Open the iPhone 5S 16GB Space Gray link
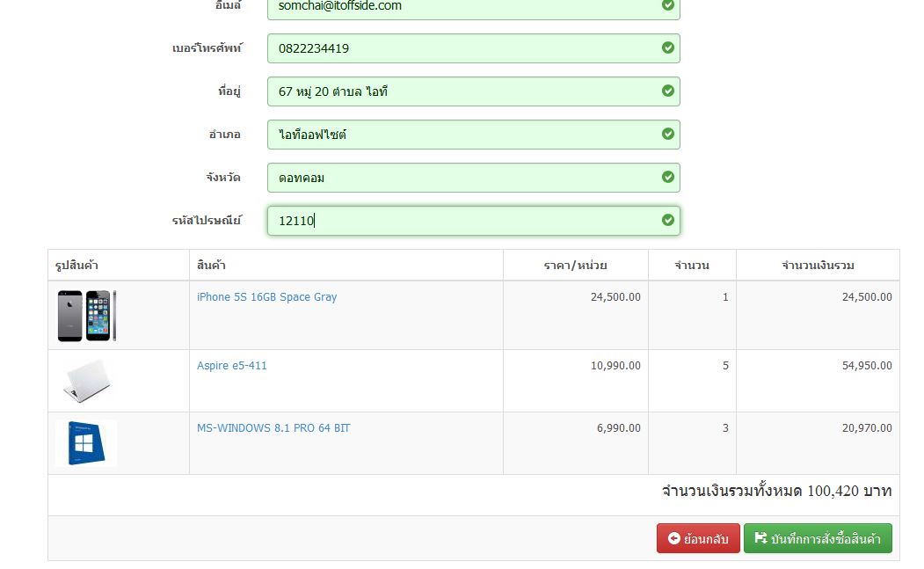 click(x=267, y=297)
